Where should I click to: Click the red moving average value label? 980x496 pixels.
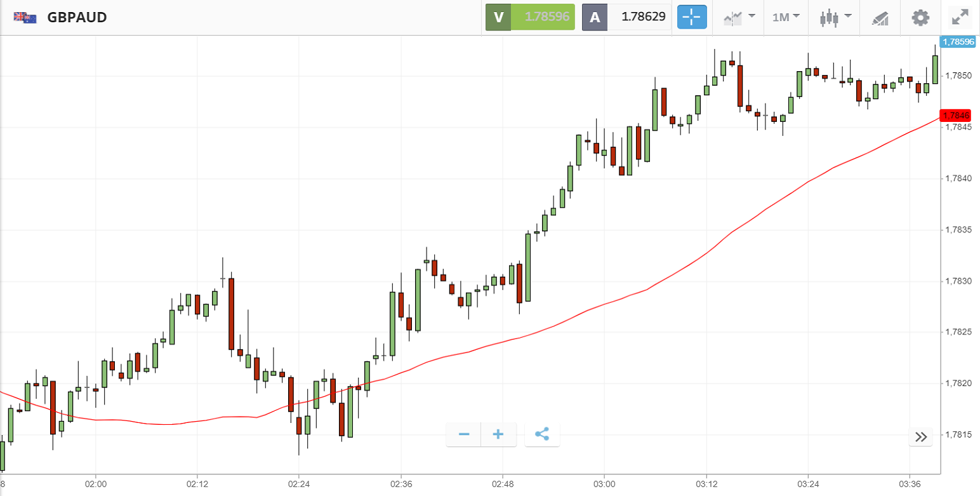[x=956, y=116]
